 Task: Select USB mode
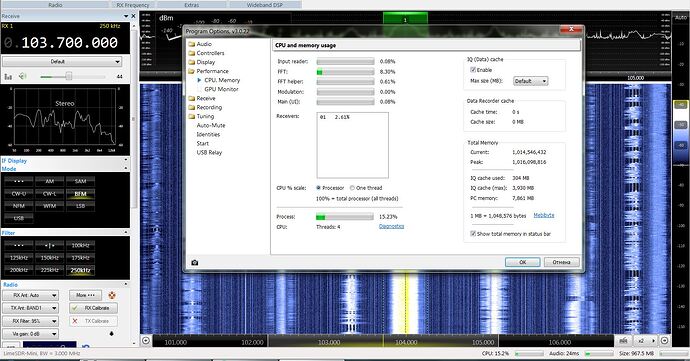(x=18, y=218)
